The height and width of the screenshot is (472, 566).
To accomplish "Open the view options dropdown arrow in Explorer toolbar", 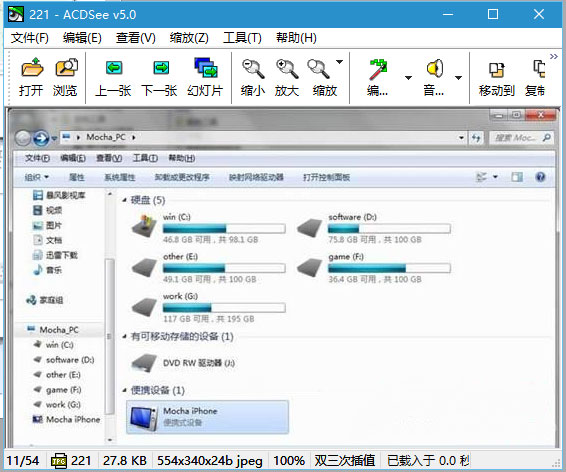I will click(x=495, y=177).
